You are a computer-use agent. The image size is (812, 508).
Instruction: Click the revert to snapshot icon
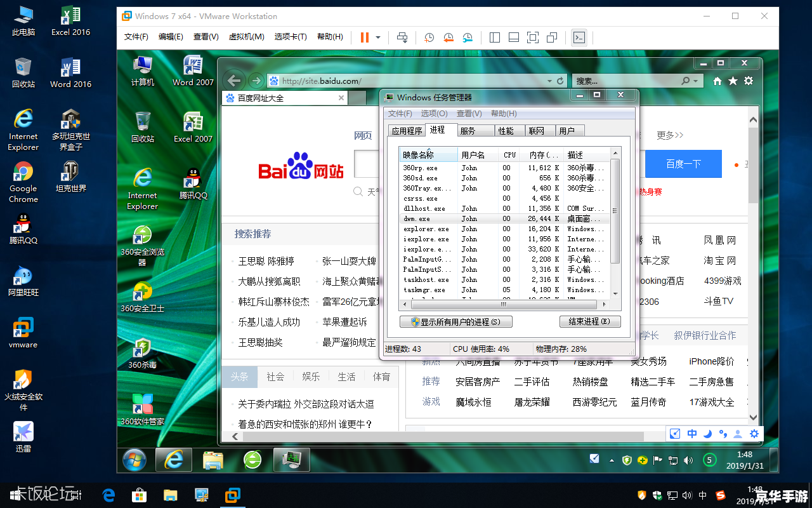449,37
